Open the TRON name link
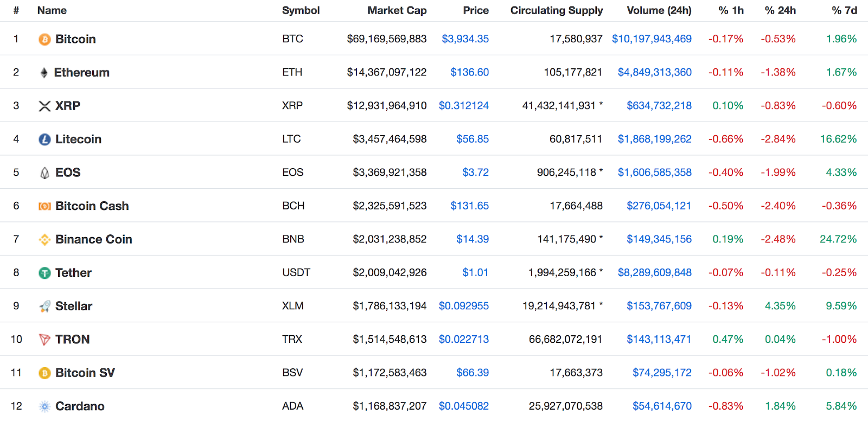Image resolution: width=868 pixels, height=421 pixels. [73, 340]
